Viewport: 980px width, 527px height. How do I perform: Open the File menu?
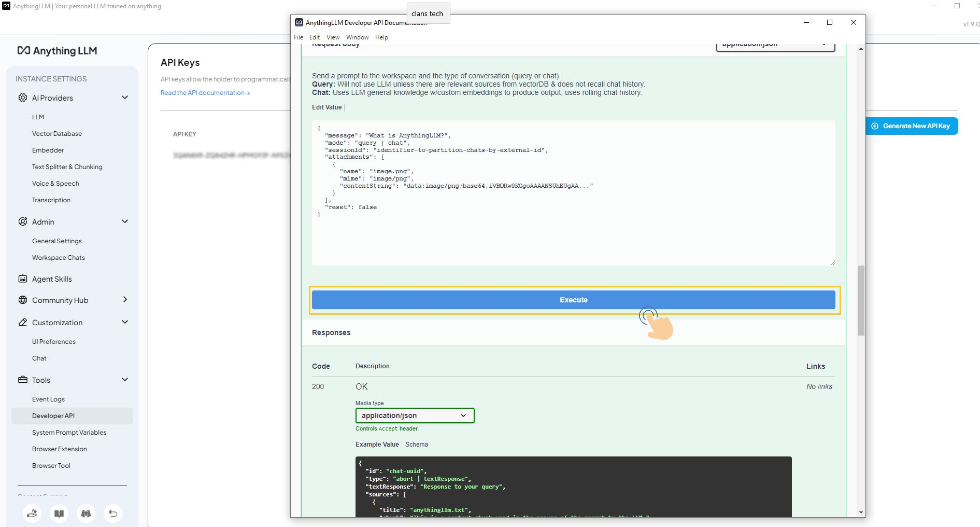(x=298, y=37)
